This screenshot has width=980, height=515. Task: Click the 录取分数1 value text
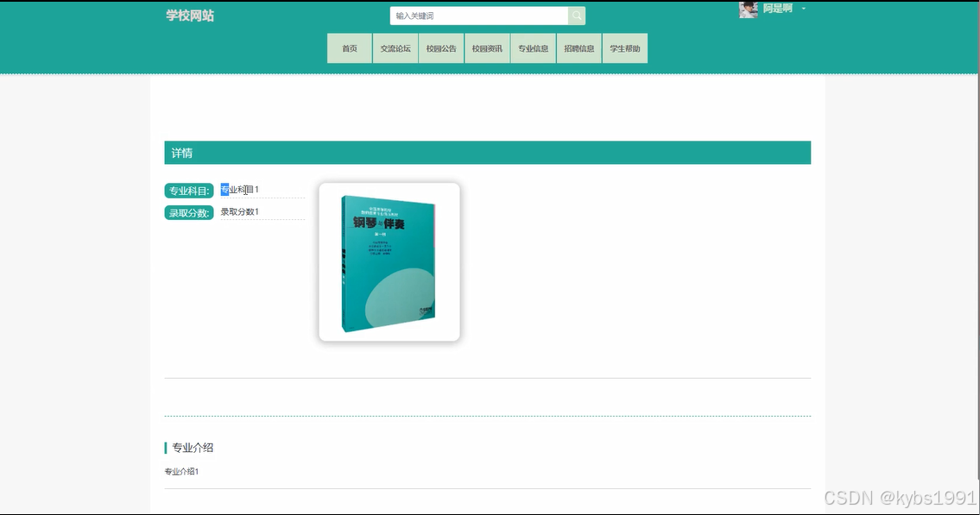coord(239,211)
